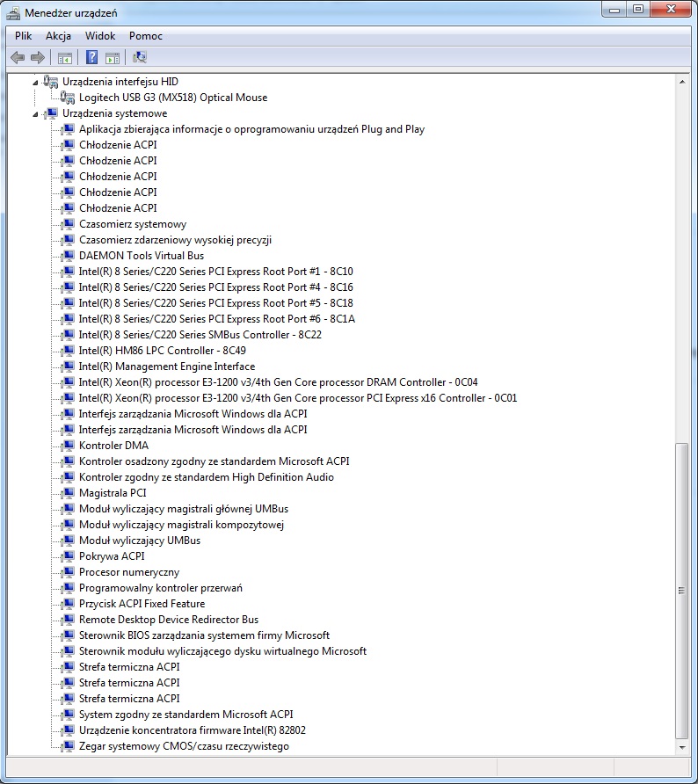
Task: Click the Back arrow toolbar icon
Action: point(18,57)
